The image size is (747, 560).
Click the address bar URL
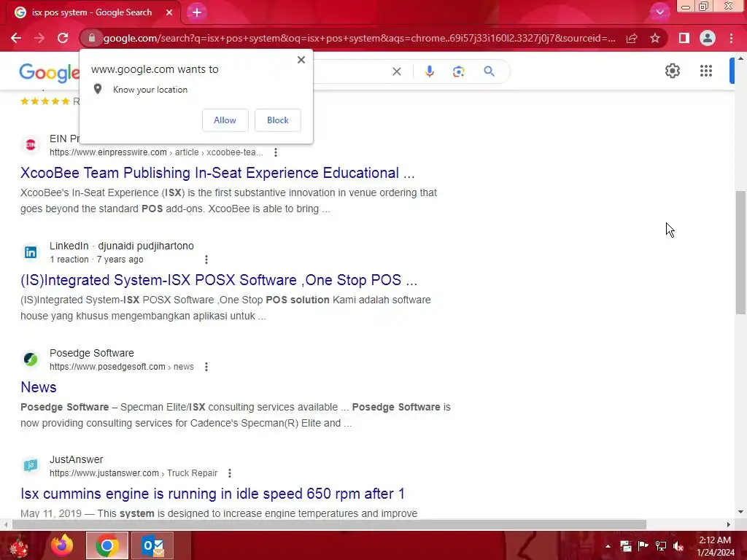coord(359,38)
